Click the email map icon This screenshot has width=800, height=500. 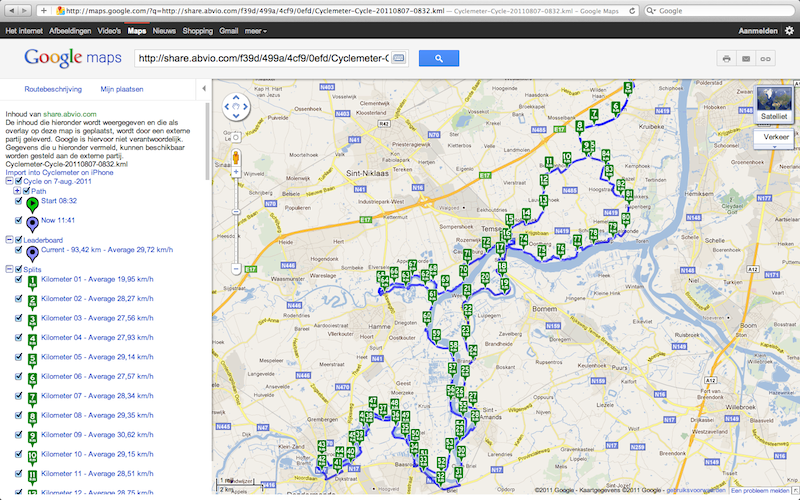[x=746, y=59]
